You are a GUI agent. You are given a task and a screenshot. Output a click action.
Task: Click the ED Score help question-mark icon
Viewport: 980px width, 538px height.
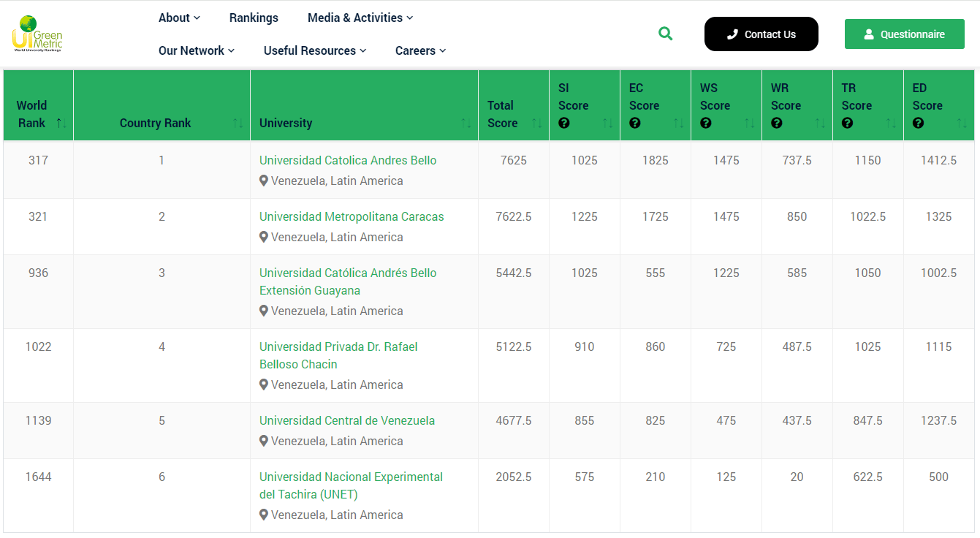pos(918,124)
